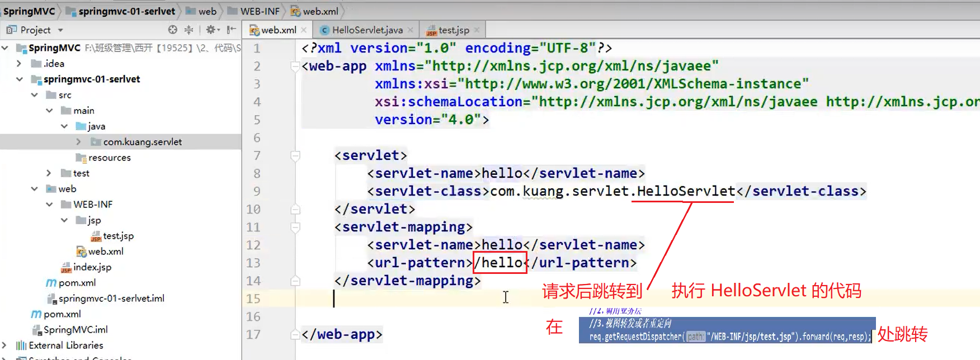Expand External Libraries node
This screenshot has width=980, height=360.
click(x=5, y=345)
